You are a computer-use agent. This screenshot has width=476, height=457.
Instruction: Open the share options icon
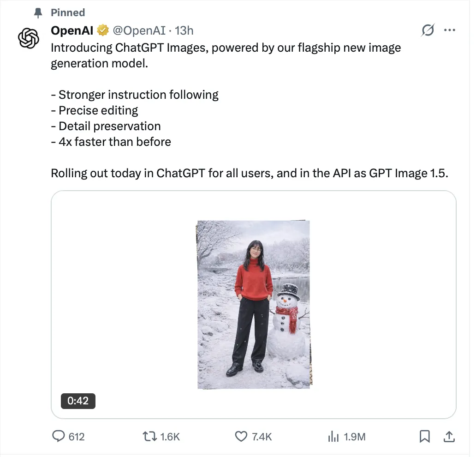click(x=449, y=436)
